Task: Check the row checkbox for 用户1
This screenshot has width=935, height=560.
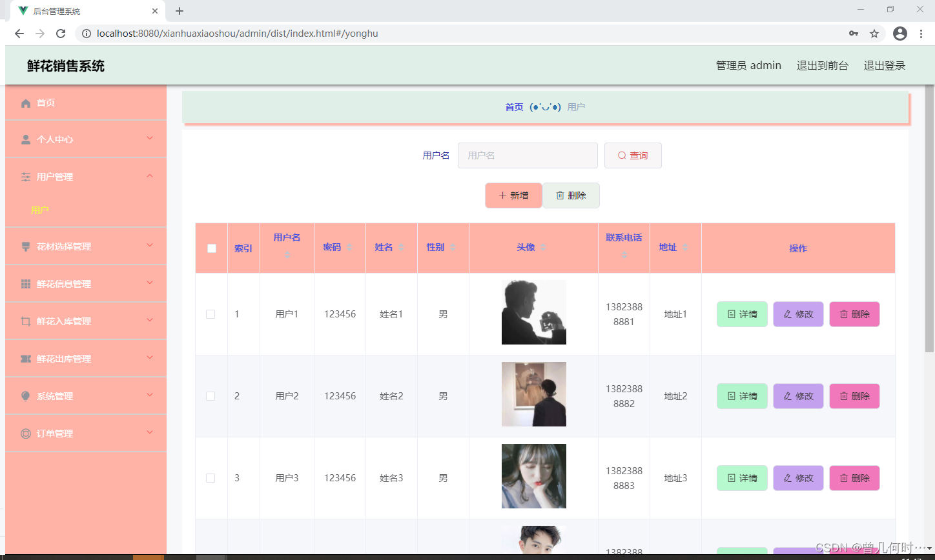Action: coord(211,314)
